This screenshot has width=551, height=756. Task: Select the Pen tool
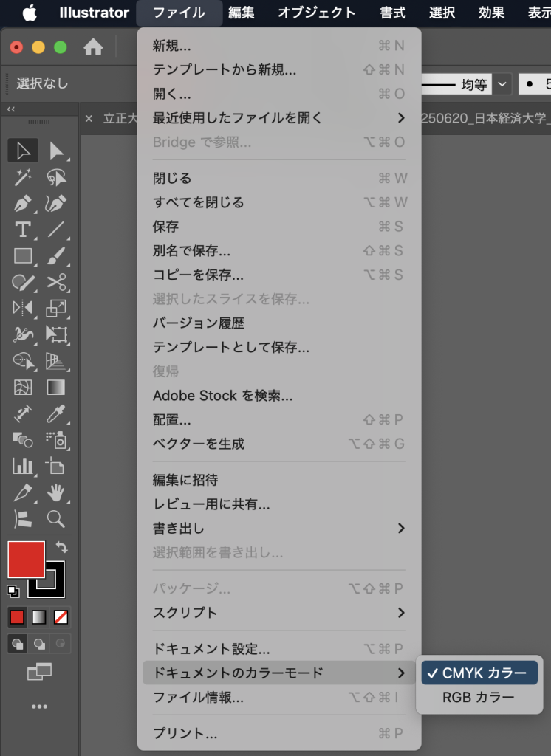click(23, 204)
